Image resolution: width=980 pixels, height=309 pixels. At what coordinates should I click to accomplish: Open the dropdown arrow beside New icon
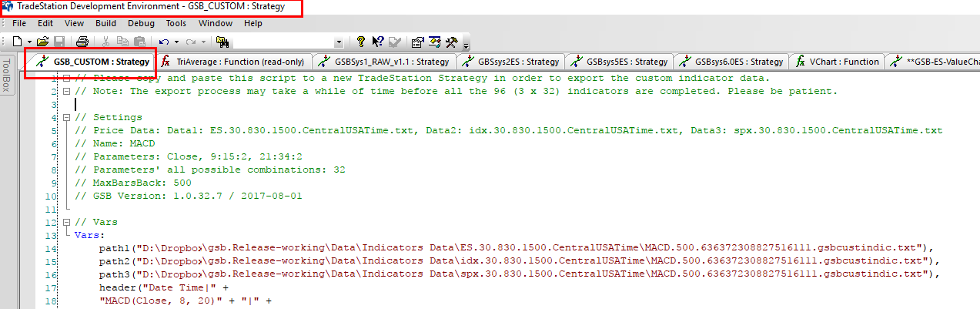coord(29,42)
